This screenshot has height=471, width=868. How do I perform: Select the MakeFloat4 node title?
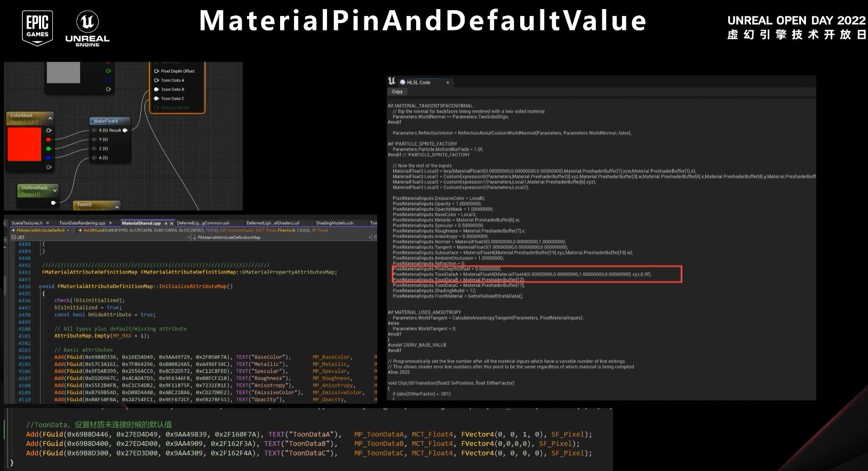[x=106, y=121]
